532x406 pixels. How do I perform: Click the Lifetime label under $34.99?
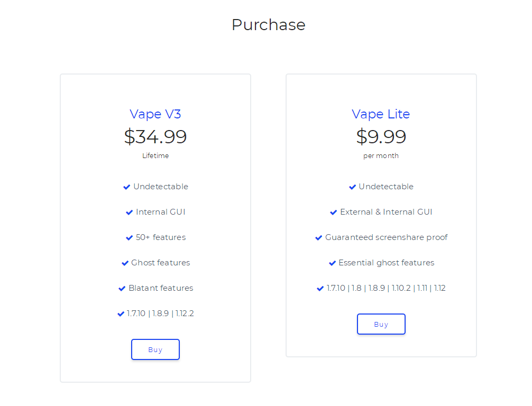pyautogui.click(x=155, y=155)
